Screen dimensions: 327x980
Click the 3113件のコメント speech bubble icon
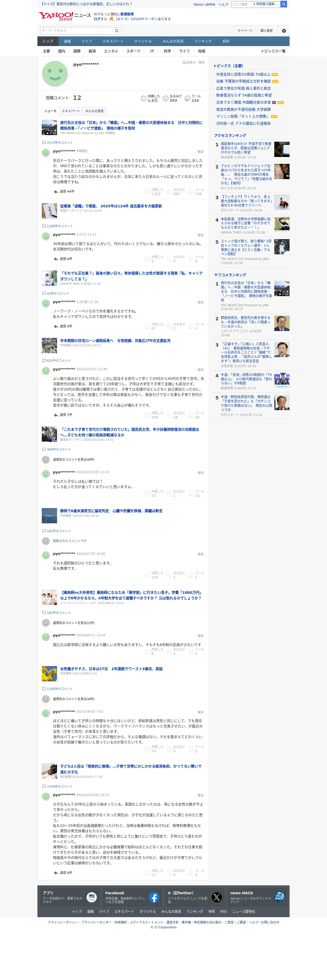tap(44, 143)
